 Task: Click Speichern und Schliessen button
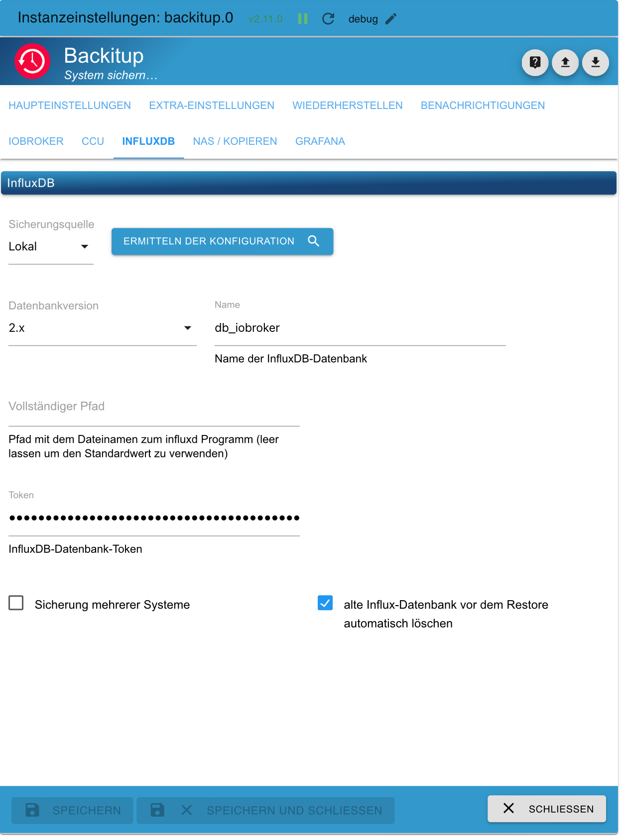click(265, 811)
